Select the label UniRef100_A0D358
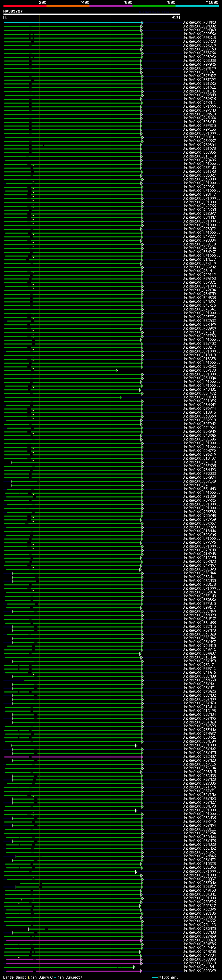 (199, 959)
